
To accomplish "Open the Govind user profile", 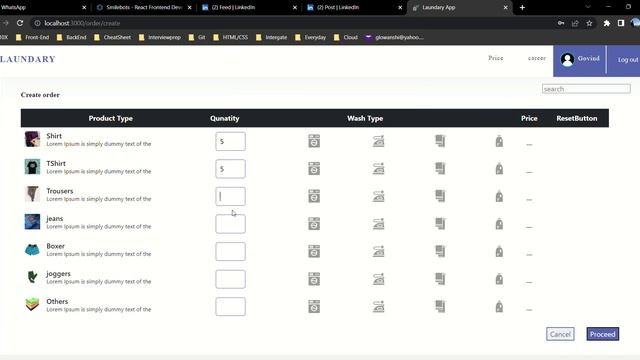I will pos(580,60).
